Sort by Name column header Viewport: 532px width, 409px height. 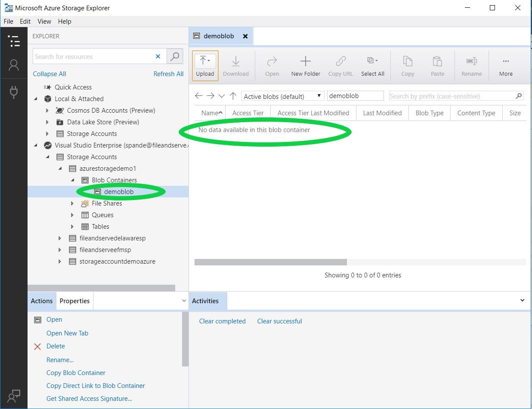click(210, 113)
